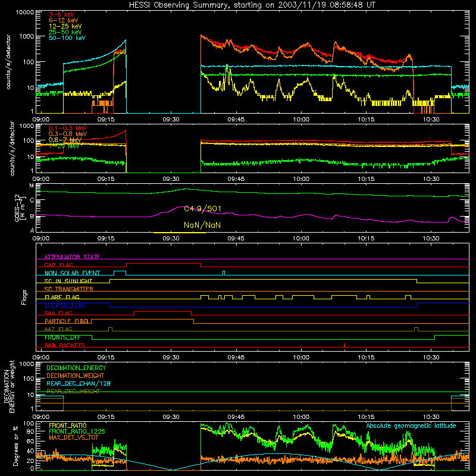Screen dimensions: 476x476
Task: Click the BAD_PACKETS flag label
Action: (x=65, y=345)
